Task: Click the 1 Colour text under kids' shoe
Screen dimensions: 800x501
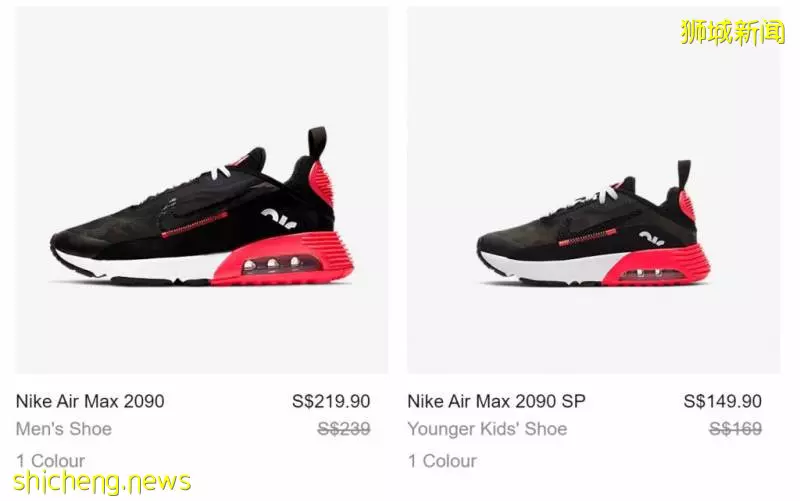Action: click(442, 461)
